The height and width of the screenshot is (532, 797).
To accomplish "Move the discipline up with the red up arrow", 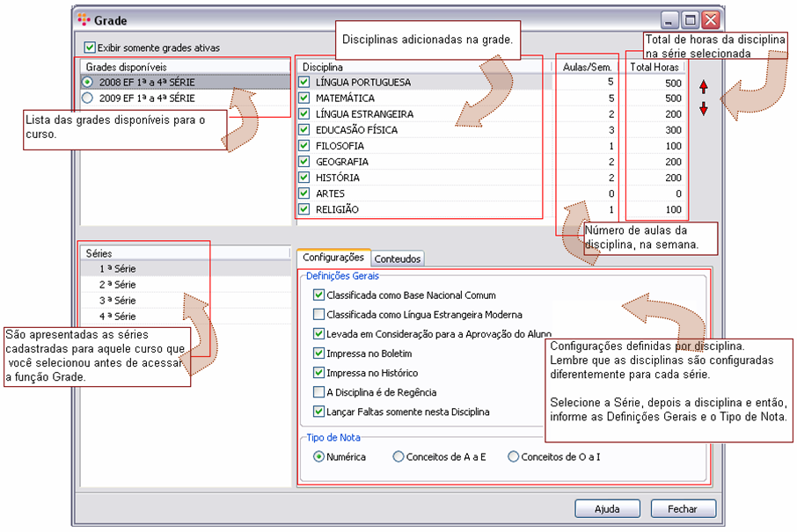I will click(x=704, y=87).
